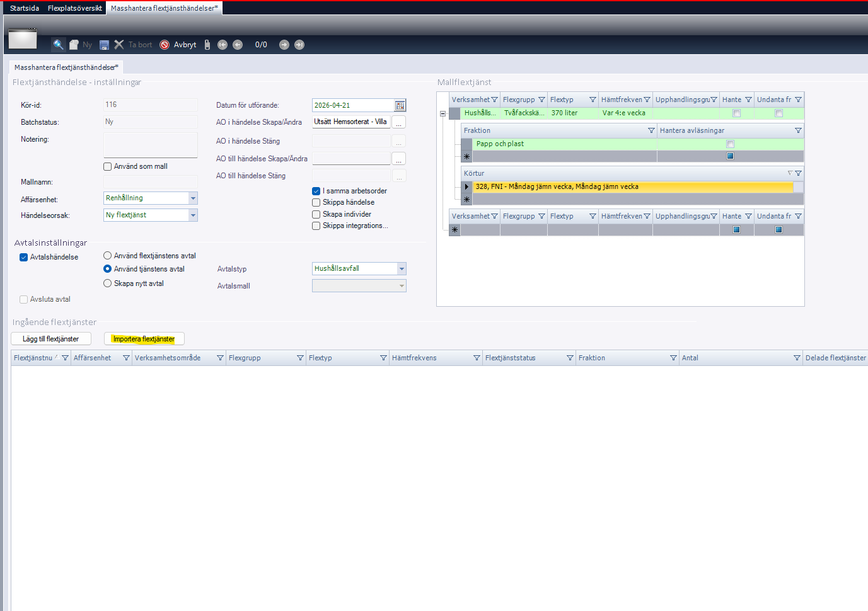Enable the Använd som mall checkbox

tap(108, 167)
